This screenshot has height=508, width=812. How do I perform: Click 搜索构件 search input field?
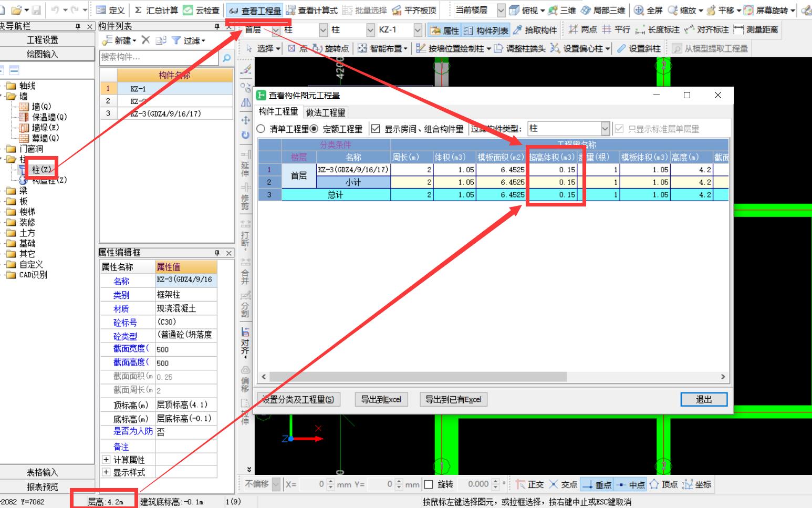tap(159, 58)
